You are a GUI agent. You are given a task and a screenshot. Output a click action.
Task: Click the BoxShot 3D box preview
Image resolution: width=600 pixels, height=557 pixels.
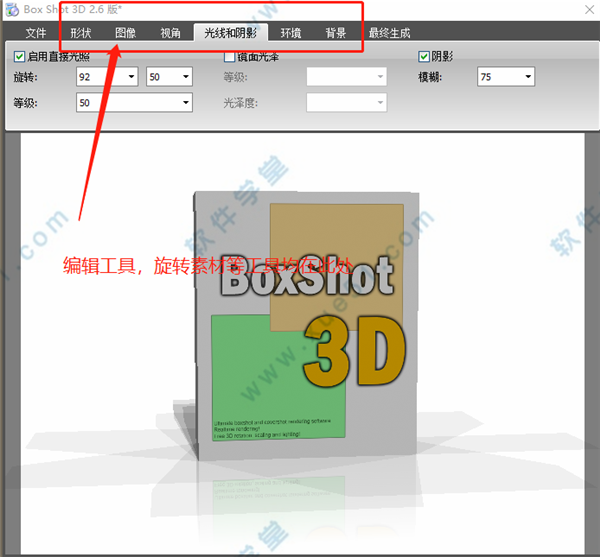click(306, 325)
